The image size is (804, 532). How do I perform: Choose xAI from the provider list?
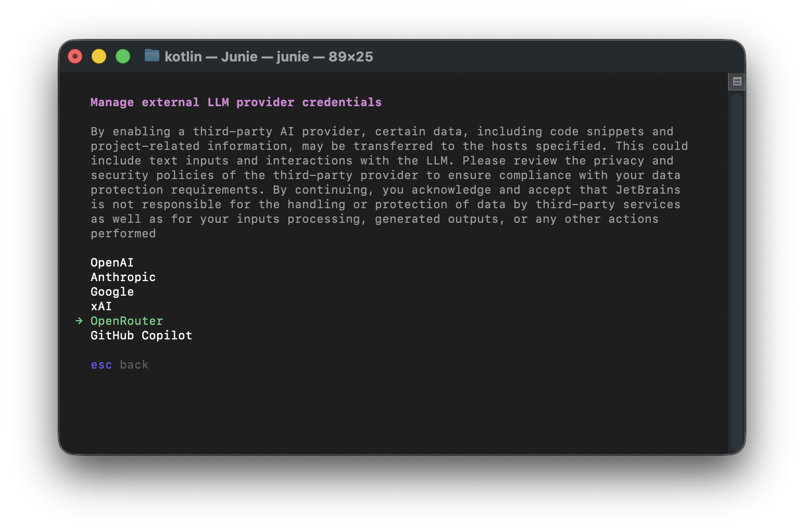click(x=101, y=306)
